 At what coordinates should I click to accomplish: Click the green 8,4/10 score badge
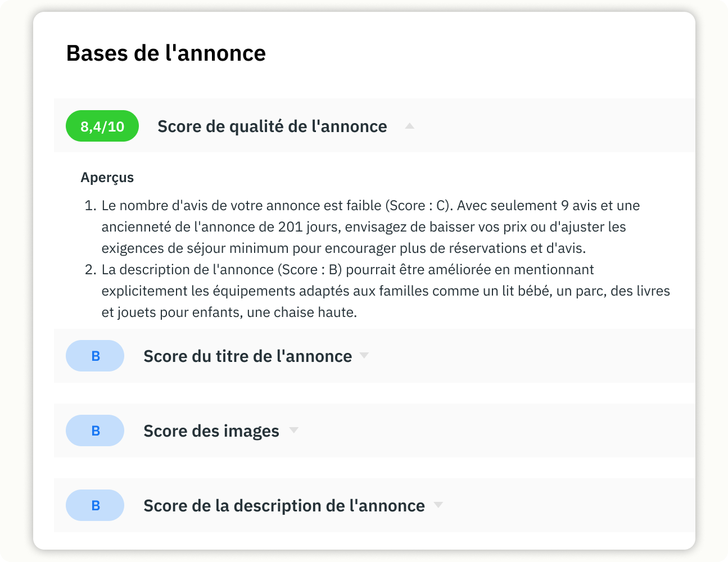[x=102, y=126]
